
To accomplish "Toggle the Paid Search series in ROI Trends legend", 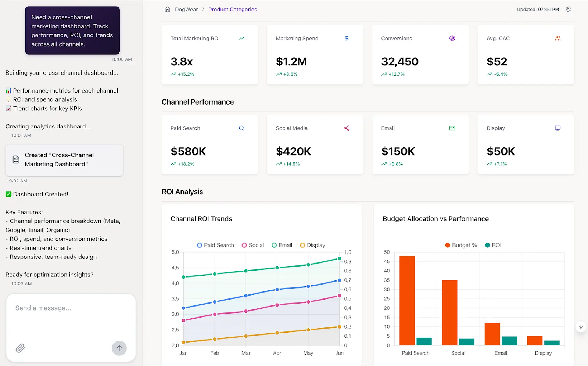I will (x=215, y=245).
